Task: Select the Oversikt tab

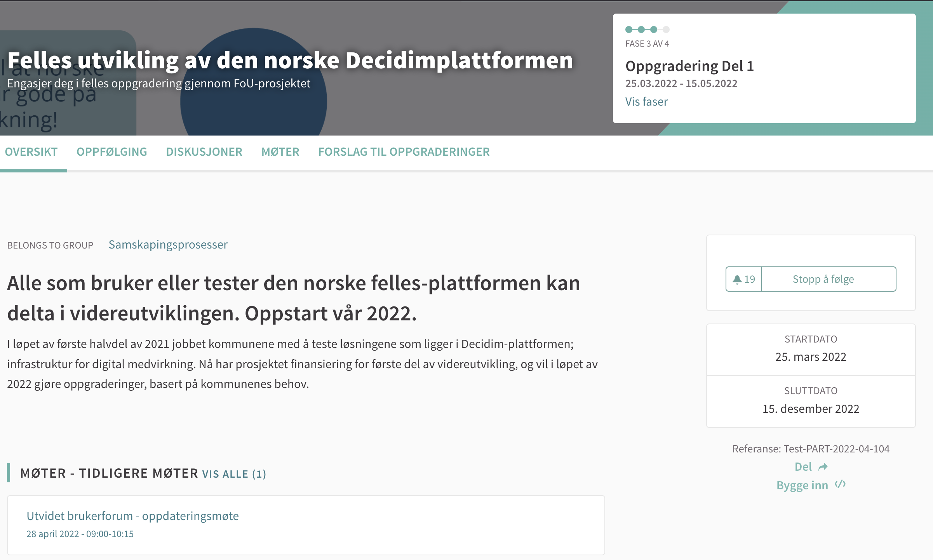Action: click(x=32, y=151)
